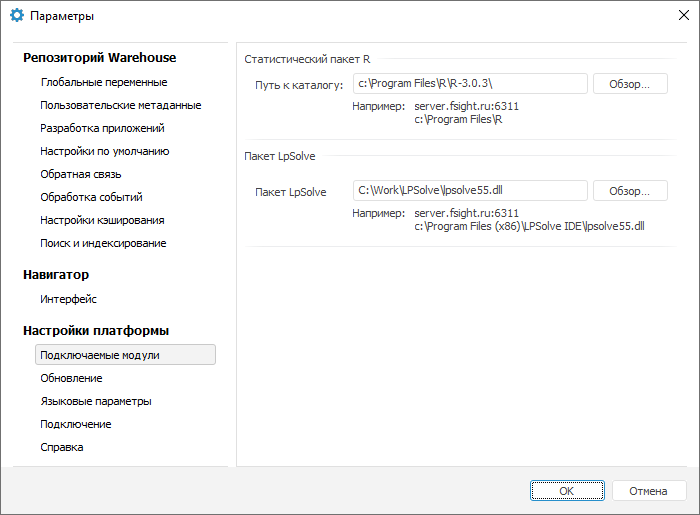Screen dimensions: 700x515
Task: Select the Подключение settings item
Action: tap(75, 424)
